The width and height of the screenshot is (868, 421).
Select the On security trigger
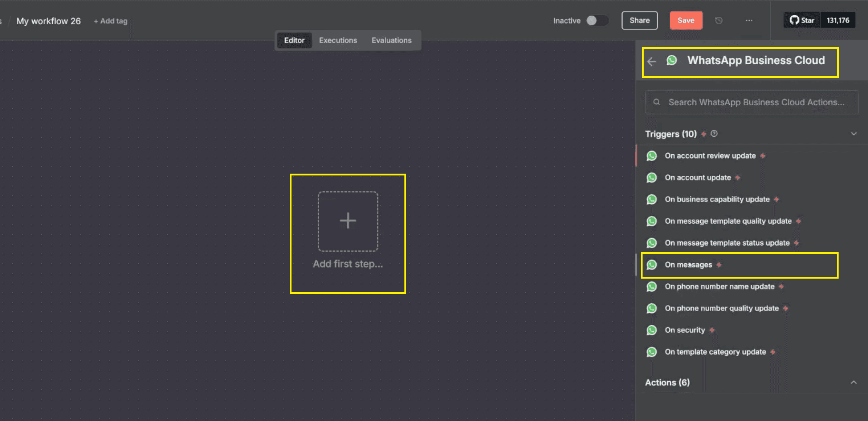(x=751, y=330)
